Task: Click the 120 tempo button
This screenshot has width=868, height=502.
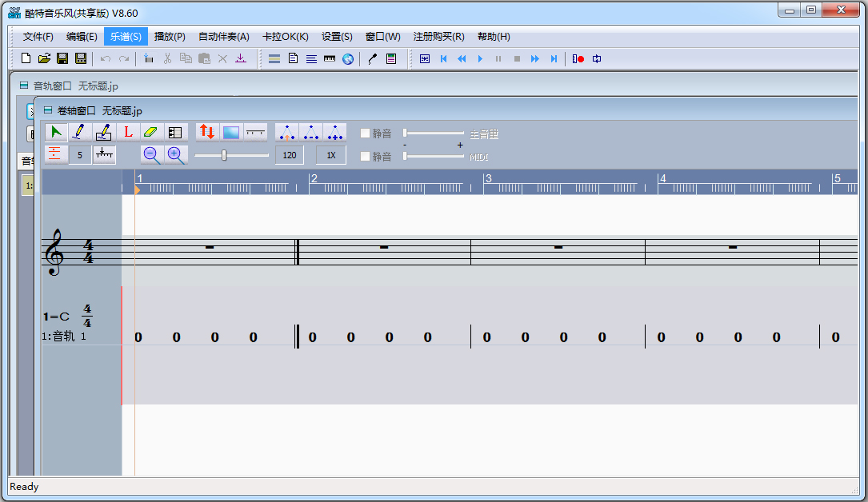Action: pos(289,155)
